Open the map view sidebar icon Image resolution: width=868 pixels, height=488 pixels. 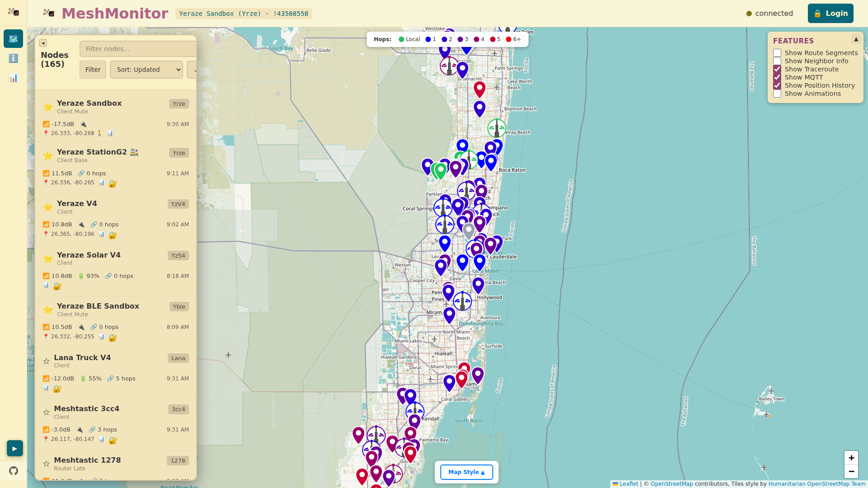click(x=13, y=39)
